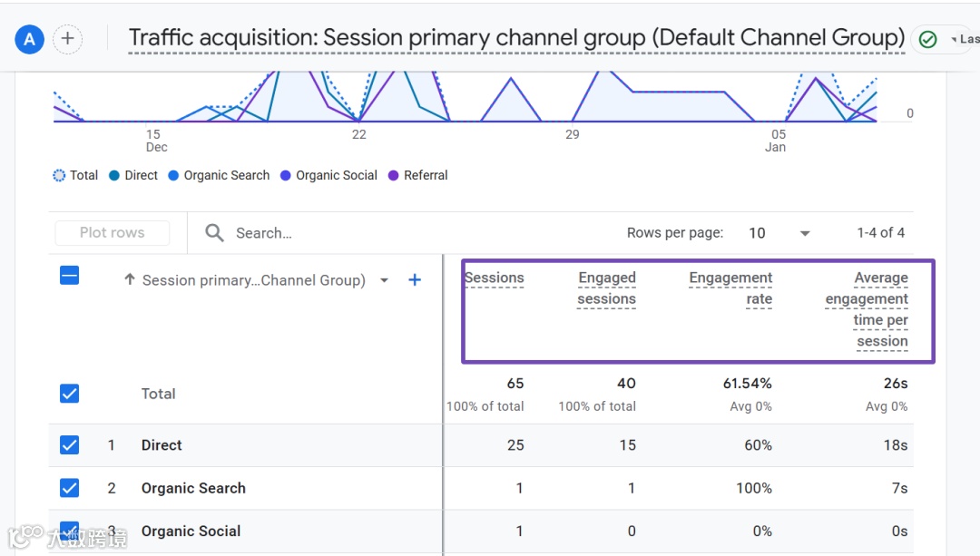Click the green verified checkmark status icon
The height and width of the screenshot is (556, 980).
[927, 39]
